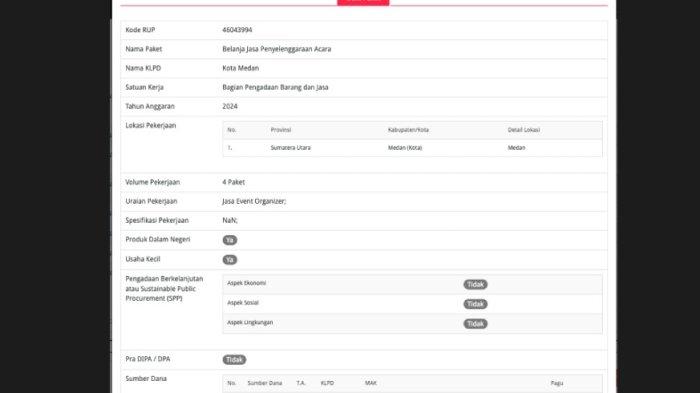
Task: Select 'Jasa Event Organizer;' description
Action: pyautogui.click(x=254, y=201)
